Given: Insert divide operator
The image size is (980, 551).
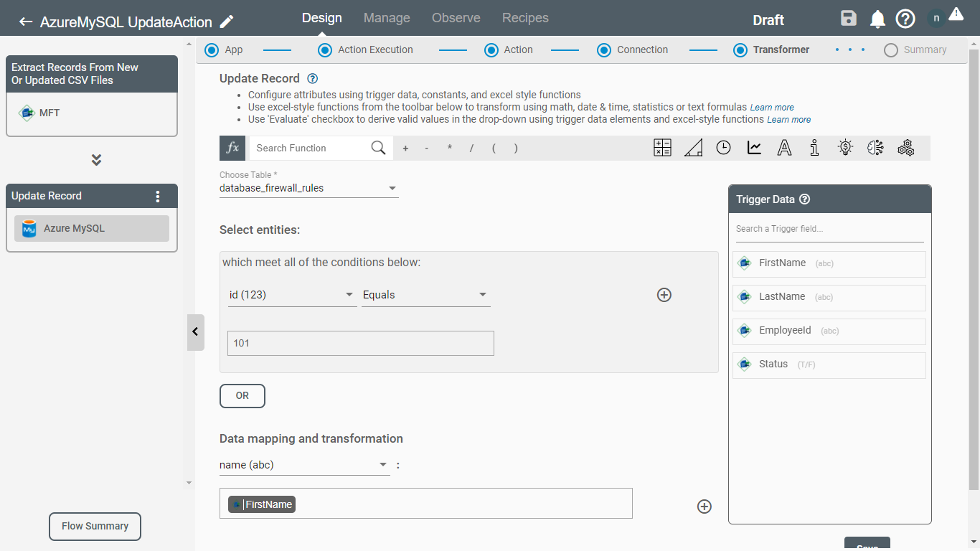Looking at the screenshot, I should [x=471, y=149].
